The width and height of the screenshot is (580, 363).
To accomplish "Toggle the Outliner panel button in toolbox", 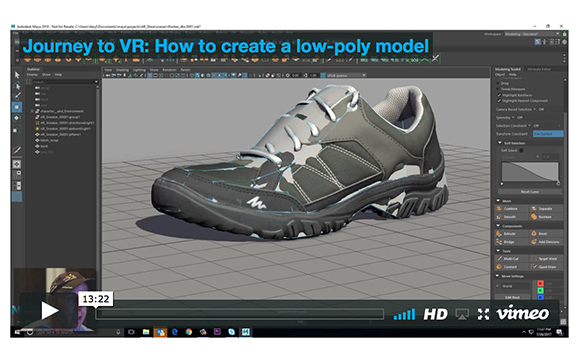I will [x=17, y=196].
